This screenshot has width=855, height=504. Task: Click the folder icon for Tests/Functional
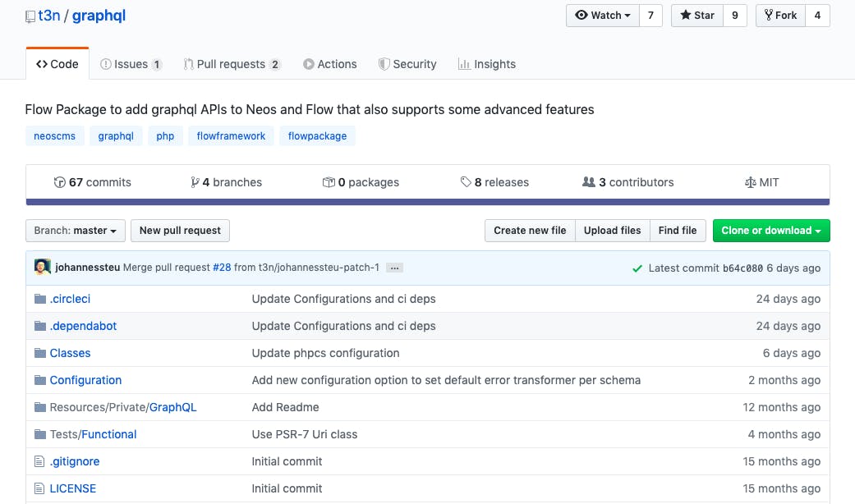click(x=39, y=434)
